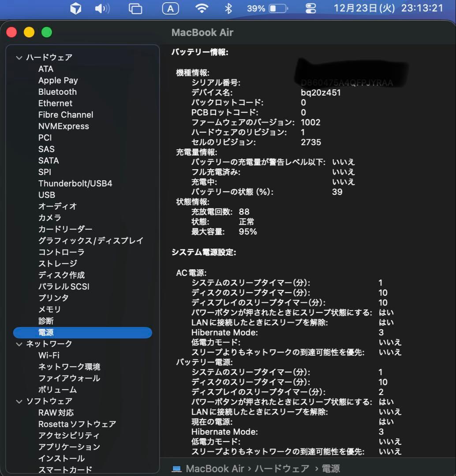Collapse the ハードウェア section
The height and width of the screenshot is (476, 456).
pyautogui.click(x=19, y=57)
